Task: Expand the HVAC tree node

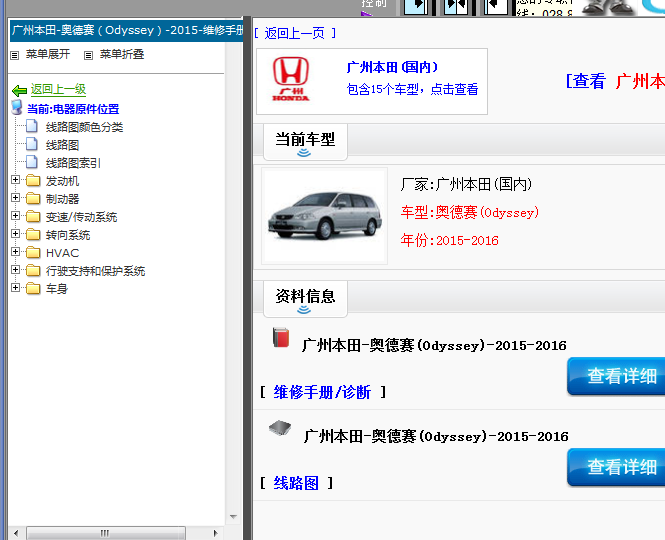Action: click(x=16, y=253)
